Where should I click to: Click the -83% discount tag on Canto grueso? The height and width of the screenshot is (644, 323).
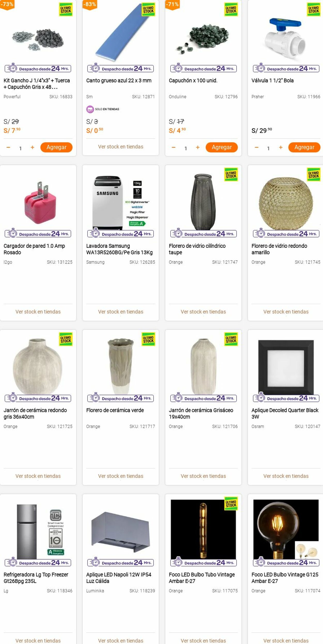point(90,5)
